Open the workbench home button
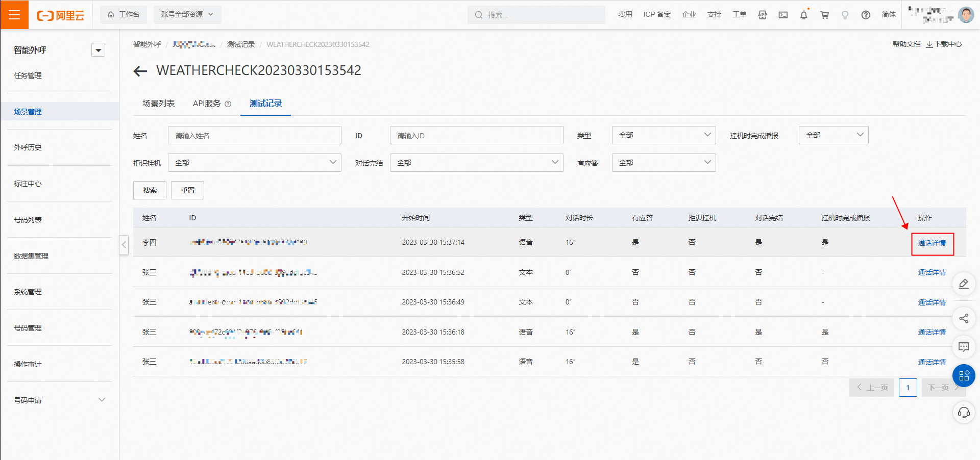This screenshot has height=460, width=980. 123,14
